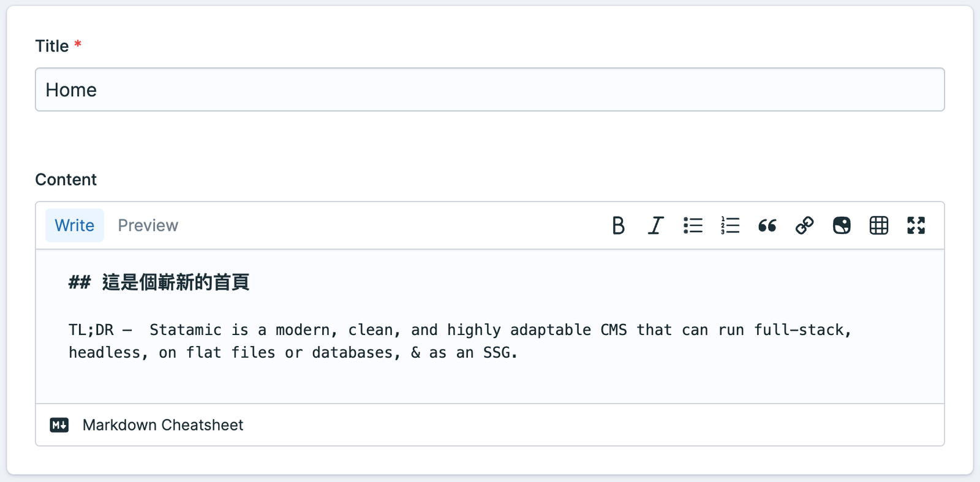This screenshot has width=980, height=482.
Task: Focus the Title field containing Home
Action: click(x=490, y=90)
